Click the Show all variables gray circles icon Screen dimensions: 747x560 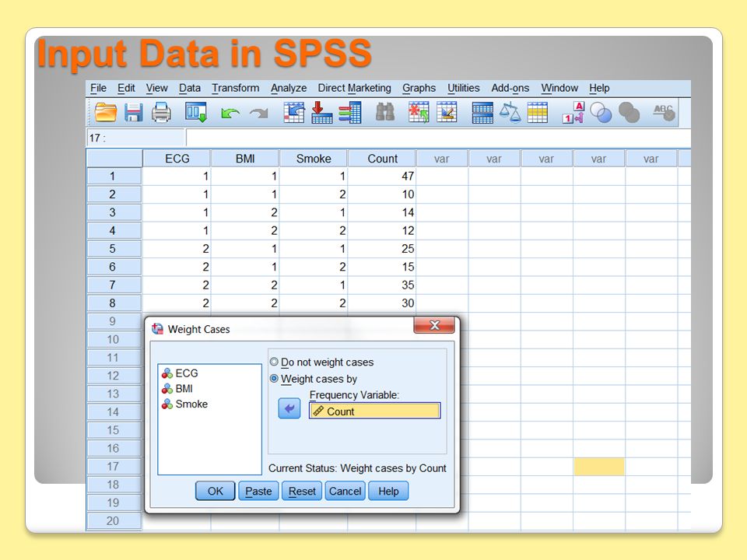click(629, 113)
